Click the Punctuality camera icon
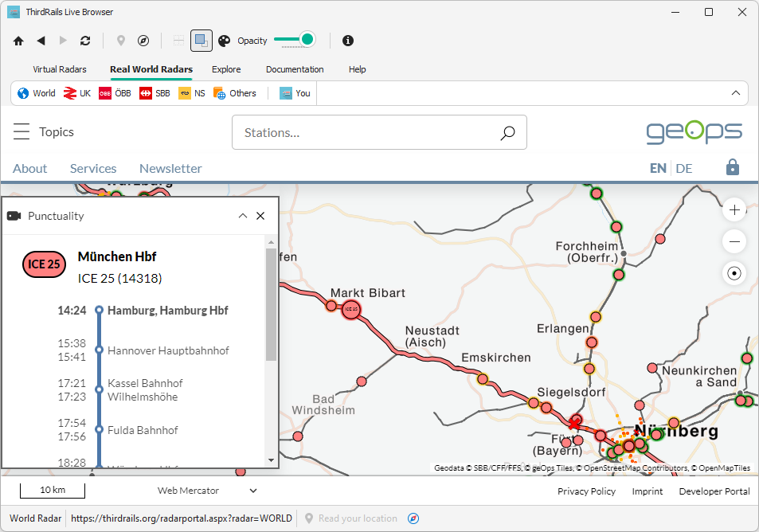The image size is (759, 532). click(x=14, y=216)
